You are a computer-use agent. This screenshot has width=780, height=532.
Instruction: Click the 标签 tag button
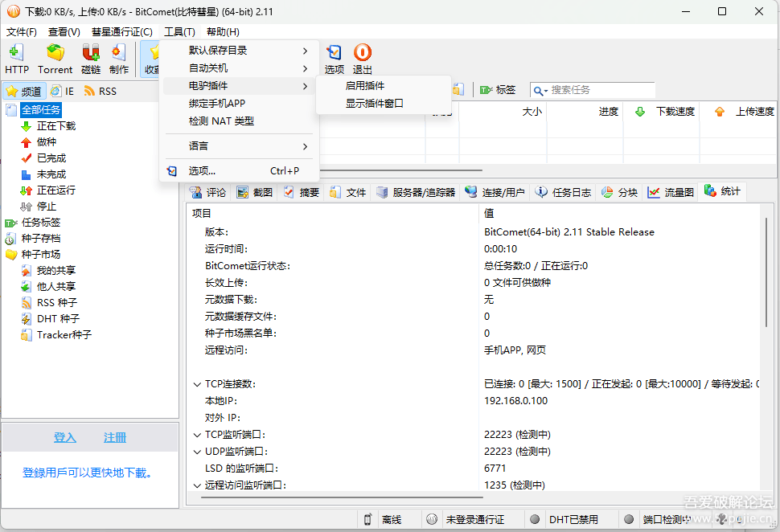point(498,90)
